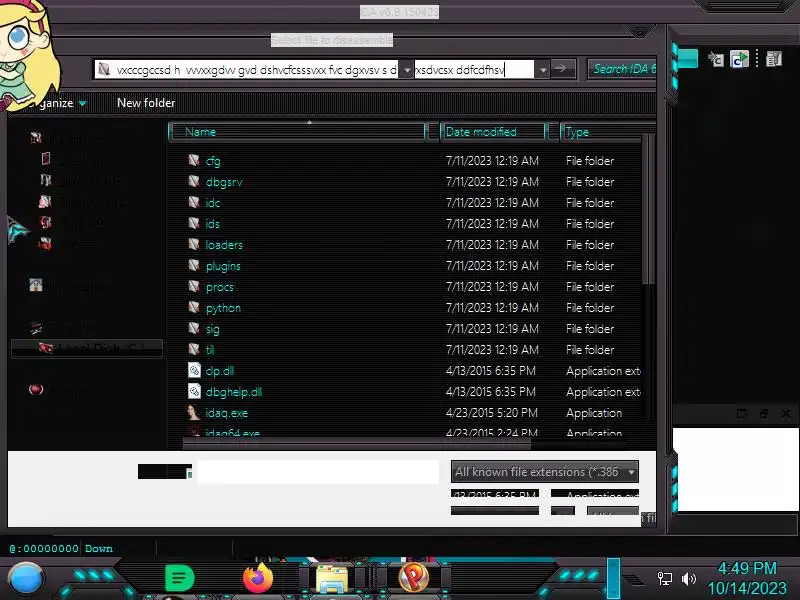Open the Organize dropdown menu
Image resolution: width=800 pixels, height=600 pixels.
[57, 103]
